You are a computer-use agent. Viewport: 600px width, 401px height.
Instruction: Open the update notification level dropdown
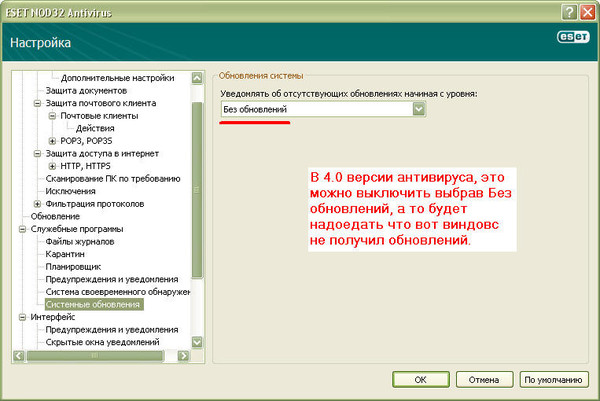click(419, 109)
